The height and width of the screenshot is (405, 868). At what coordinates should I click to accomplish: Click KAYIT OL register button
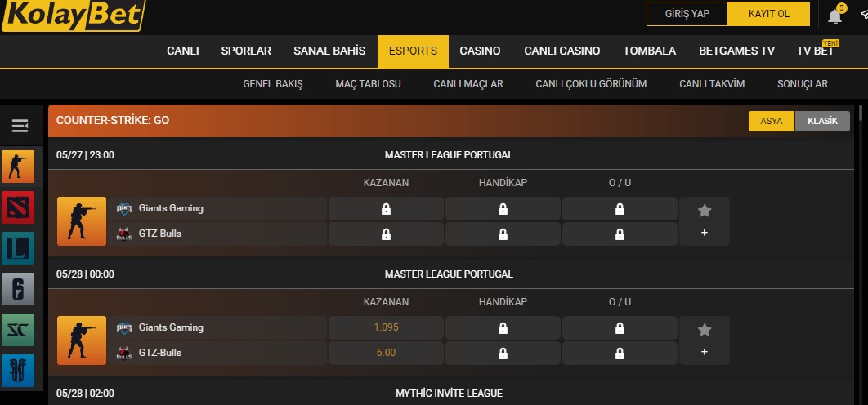[x=769, y=14]
